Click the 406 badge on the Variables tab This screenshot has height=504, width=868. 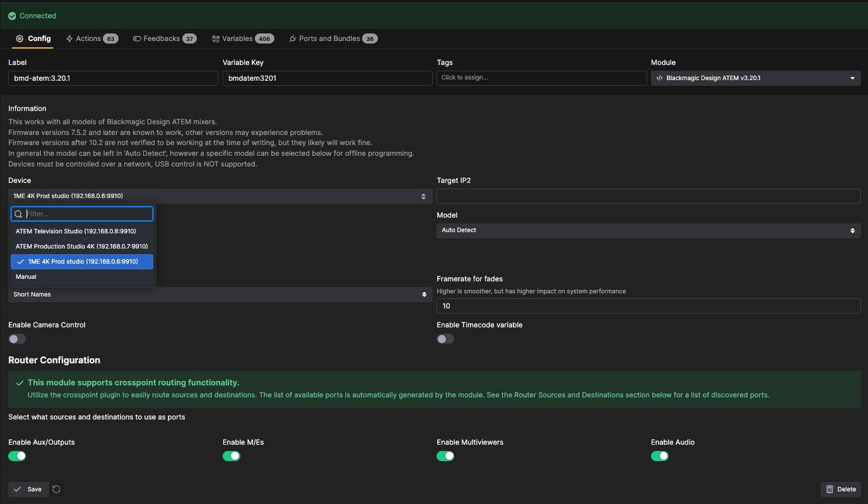pyautogui.click(x=264, y=38)
